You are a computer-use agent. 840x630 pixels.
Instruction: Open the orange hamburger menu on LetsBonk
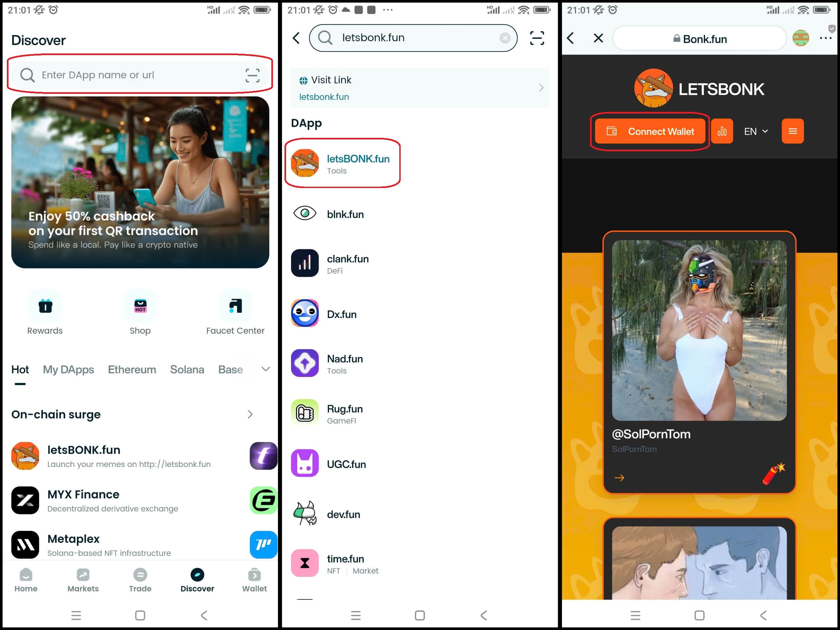[x=792, y=131]
